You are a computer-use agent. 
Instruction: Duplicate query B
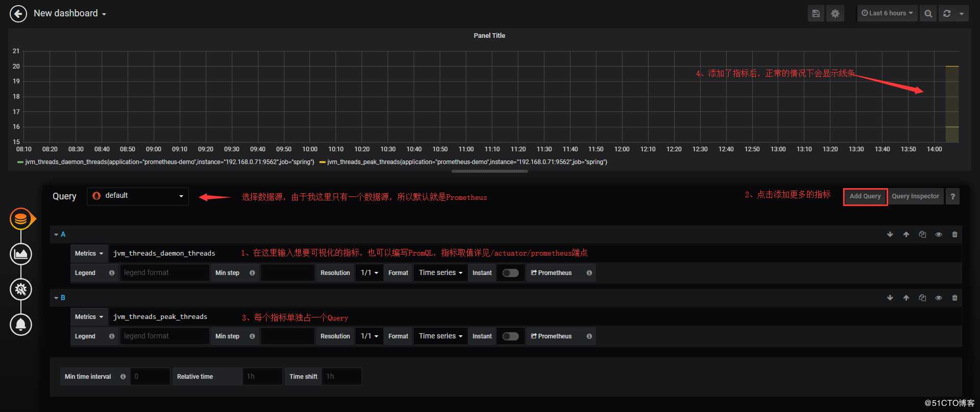pos(922,297)
